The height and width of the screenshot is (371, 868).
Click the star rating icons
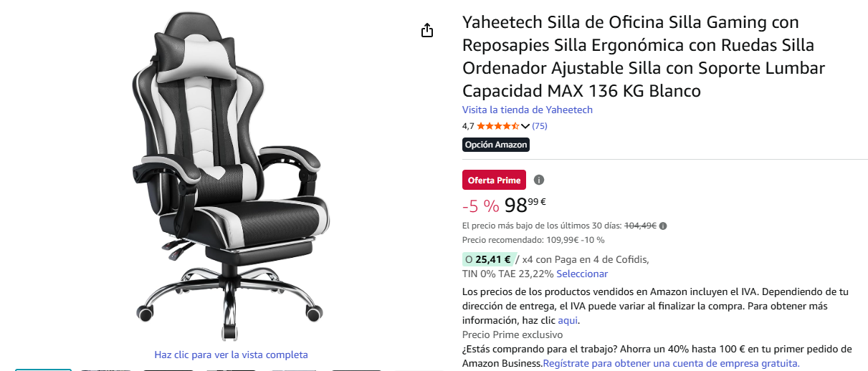497,126
